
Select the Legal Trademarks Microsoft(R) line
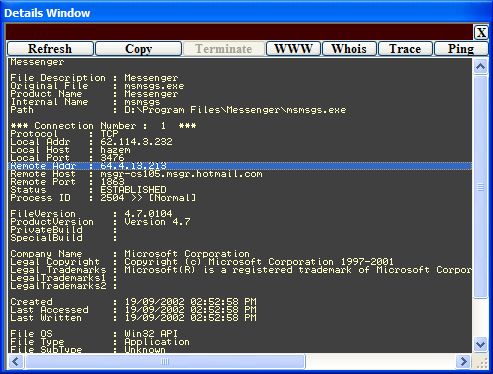pos(241,270)
